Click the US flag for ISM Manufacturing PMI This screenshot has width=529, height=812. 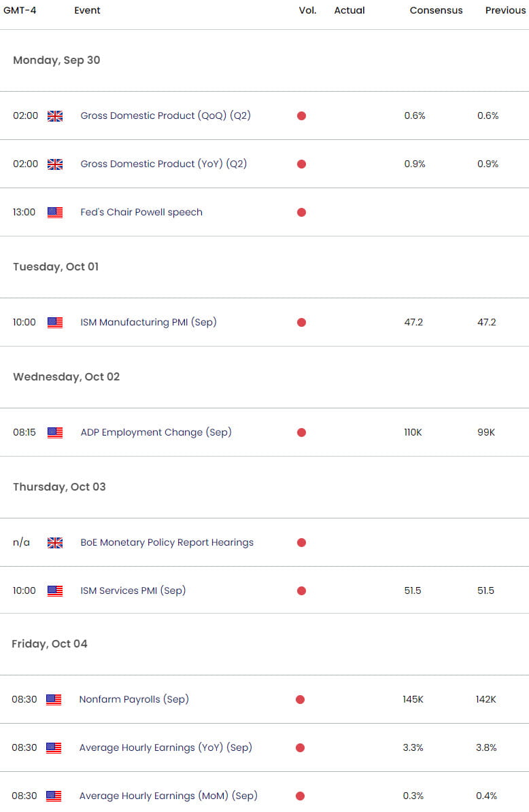[55, 322]
